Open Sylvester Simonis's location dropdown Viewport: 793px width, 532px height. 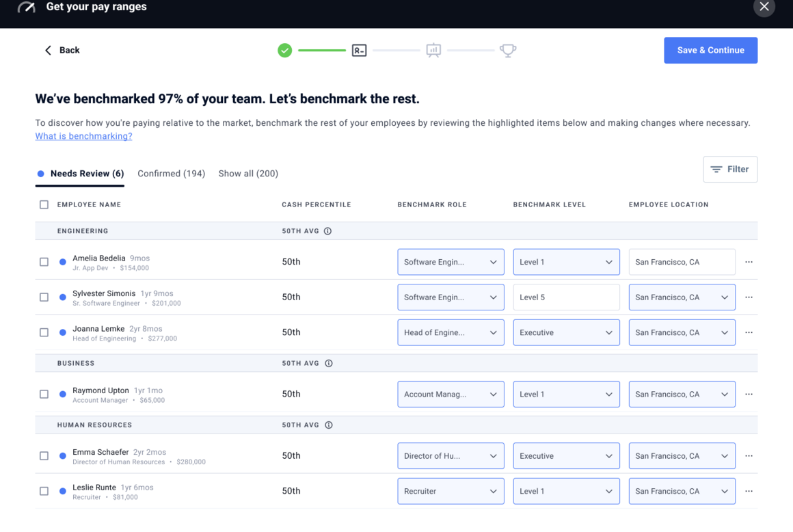coord(682,297)
